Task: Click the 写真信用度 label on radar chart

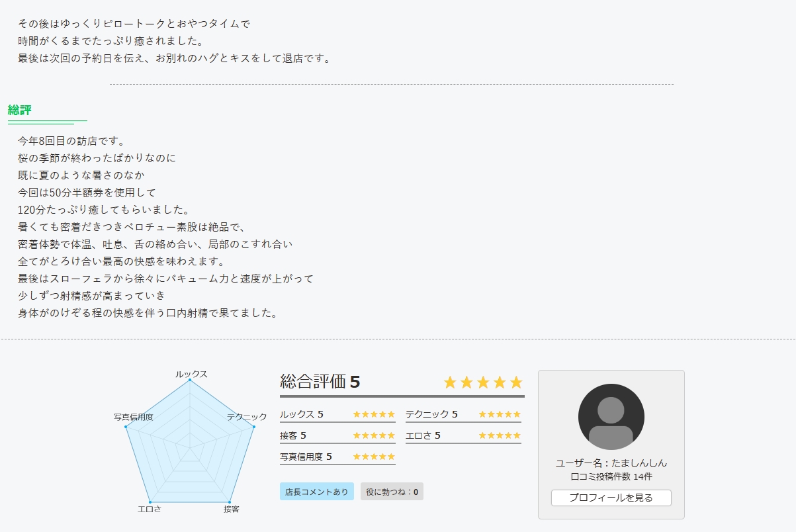Action: pyautogui.click(x=134, y=417)
